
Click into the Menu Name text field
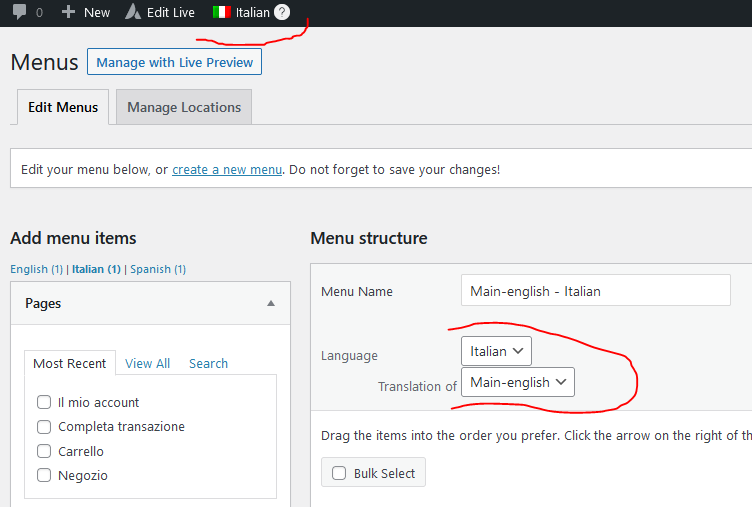click(596, 290)
